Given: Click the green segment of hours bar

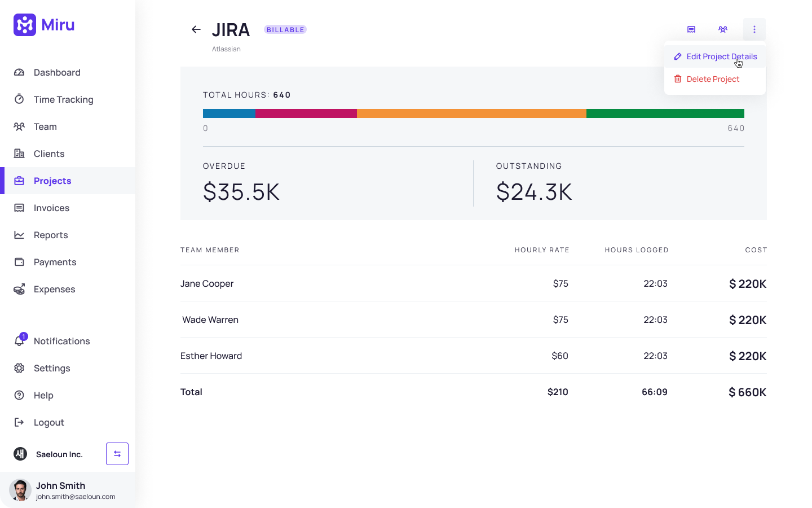Looking at the screenshot, I should pos(665,113).
